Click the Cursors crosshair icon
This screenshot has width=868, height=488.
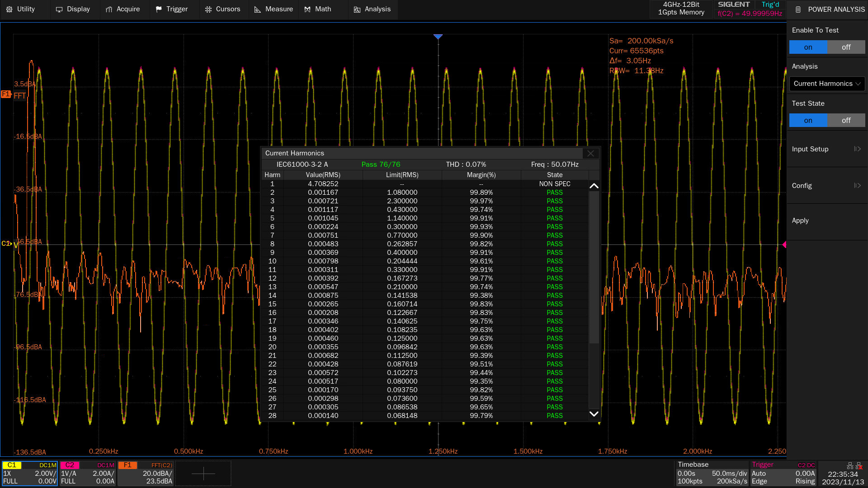coord(208,9)
